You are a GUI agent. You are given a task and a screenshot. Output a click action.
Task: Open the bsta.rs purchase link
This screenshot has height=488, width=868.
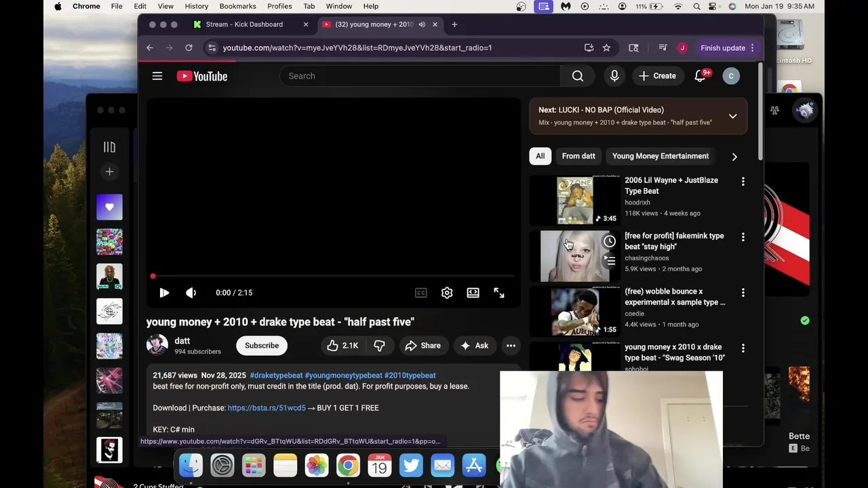coord(267,408)
